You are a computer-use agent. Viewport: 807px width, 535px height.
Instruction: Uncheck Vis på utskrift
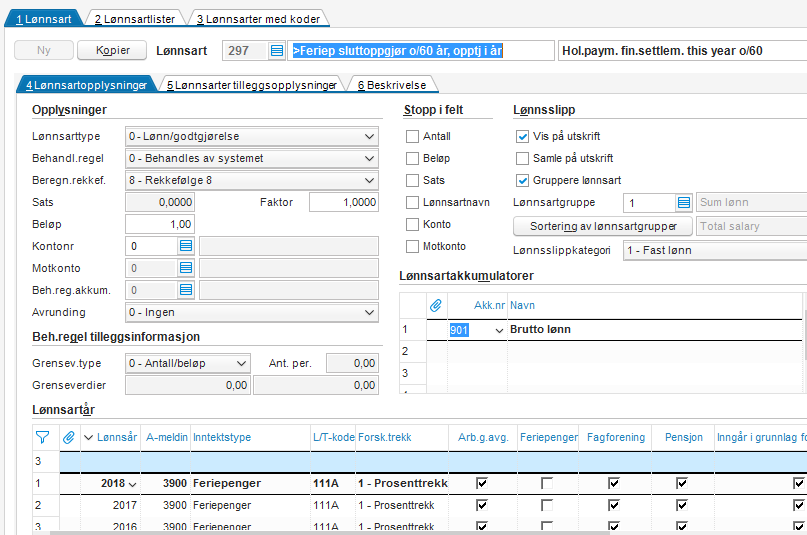coord(522,136)
